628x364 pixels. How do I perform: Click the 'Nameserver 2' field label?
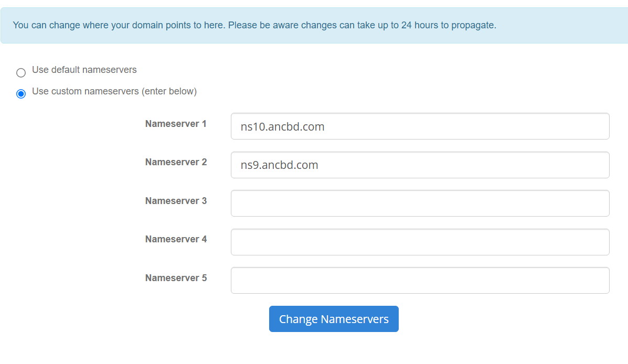[x=176, y=162]
